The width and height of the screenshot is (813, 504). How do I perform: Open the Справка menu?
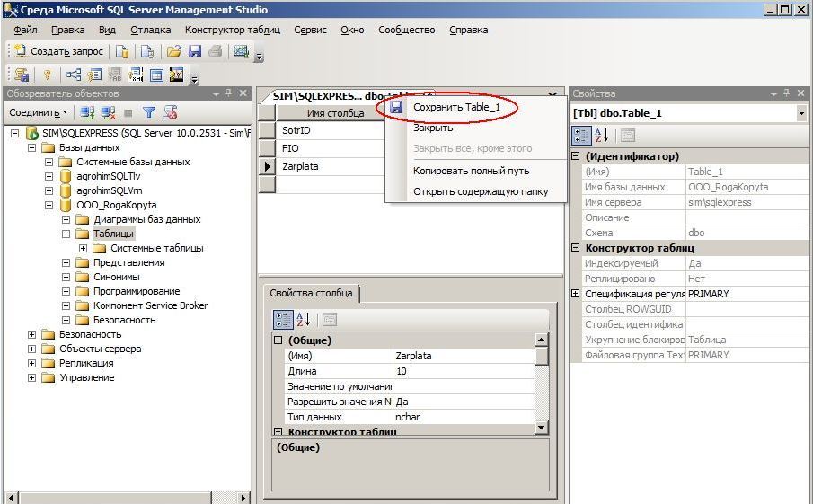point(469,30)
